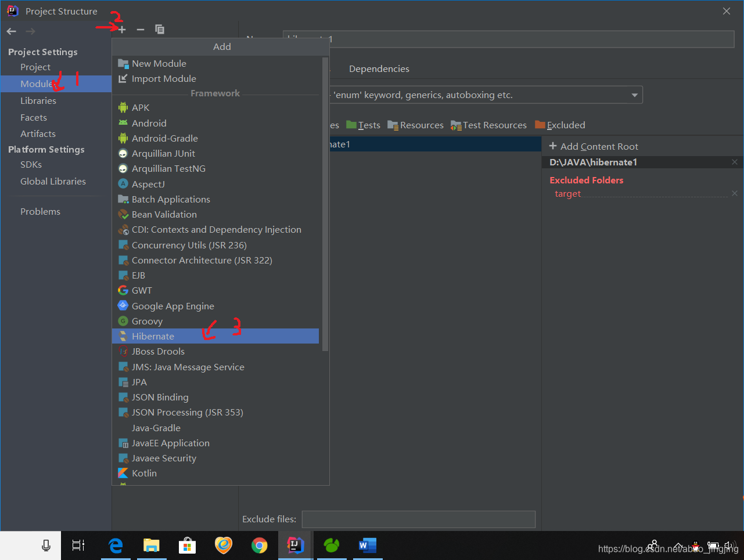The image size is (744, 560).
Task: Open Task View from taskbar
Action: (78, 545)
